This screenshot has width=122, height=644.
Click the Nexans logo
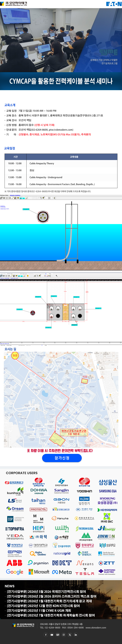point(85,563)
